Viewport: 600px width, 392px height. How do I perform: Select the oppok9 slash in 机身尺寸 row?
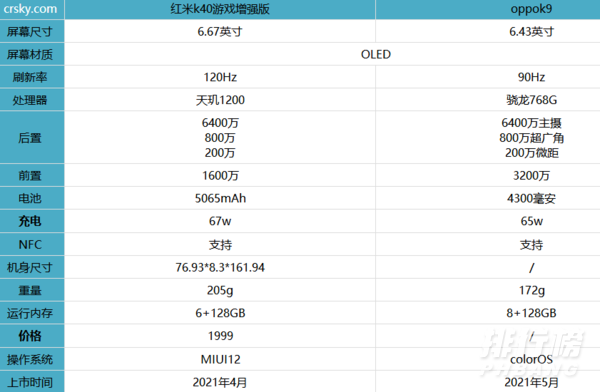tap(532, 268)
